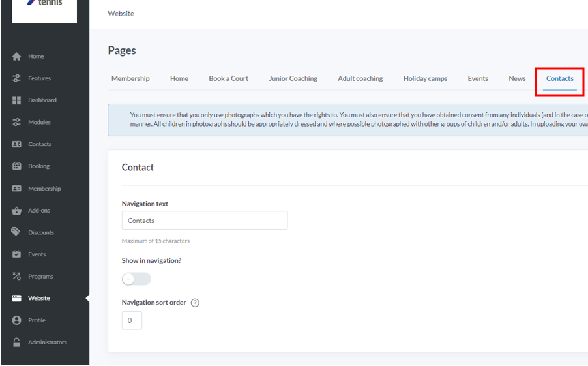This screenshot has width=588, height=366.
Task: Click the Dashboard grid icon
Action: 16,100
